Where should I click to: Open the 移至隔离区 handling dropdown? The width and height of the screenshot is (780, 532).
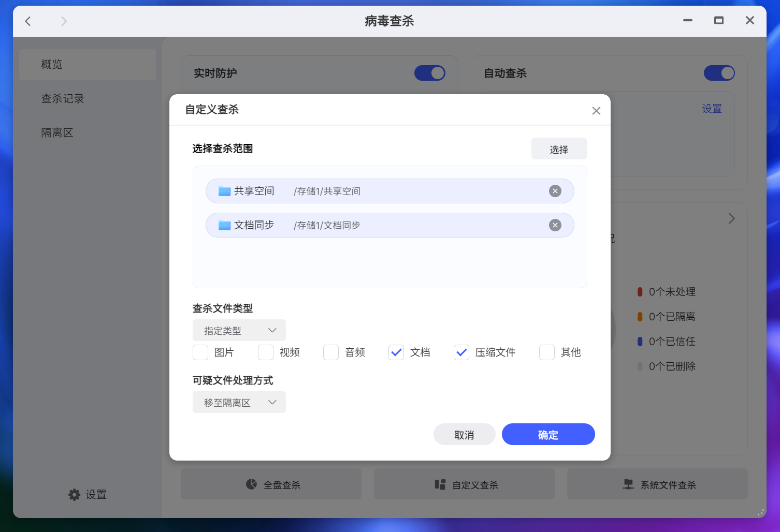point(239,402)
